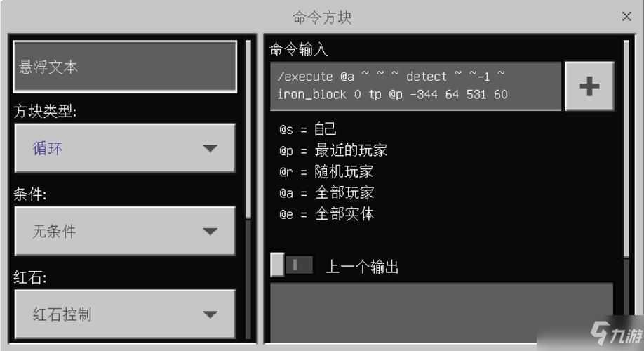
Task: Open the redstone dropdown showing 红石控制
Action: (x=125, y=314)
